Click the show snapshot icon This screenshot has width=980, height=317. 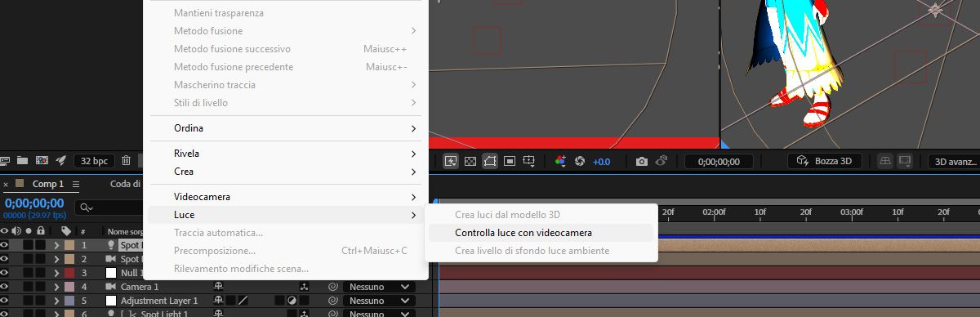(662, 161)
